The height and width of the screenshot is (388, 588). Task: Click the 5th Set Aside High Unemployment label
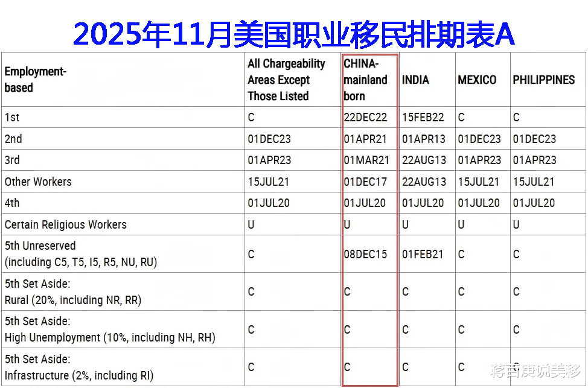(110, 329)
